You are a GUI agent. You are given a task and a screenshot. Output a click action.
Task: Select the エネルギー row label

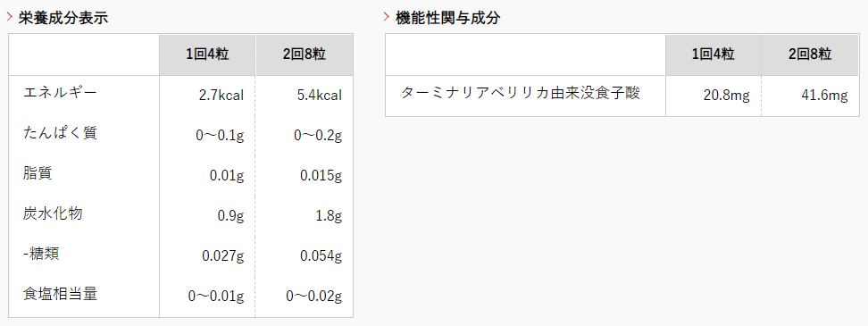tap(60, 92)
